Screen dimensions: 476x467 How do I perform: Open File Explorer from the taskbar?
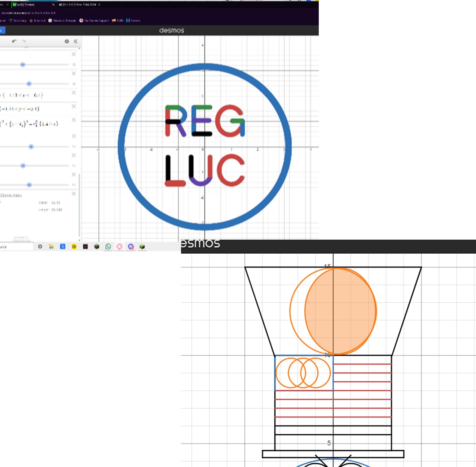51,246
